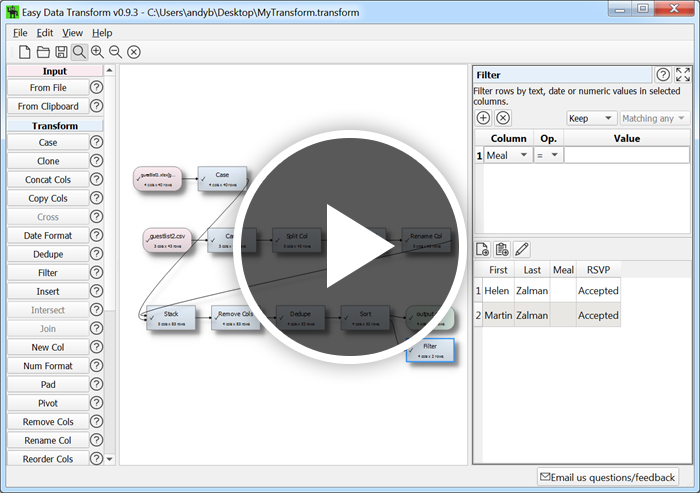Click the New file toolbar icon
Screen dimensions: 700x493
click(25, 52)
